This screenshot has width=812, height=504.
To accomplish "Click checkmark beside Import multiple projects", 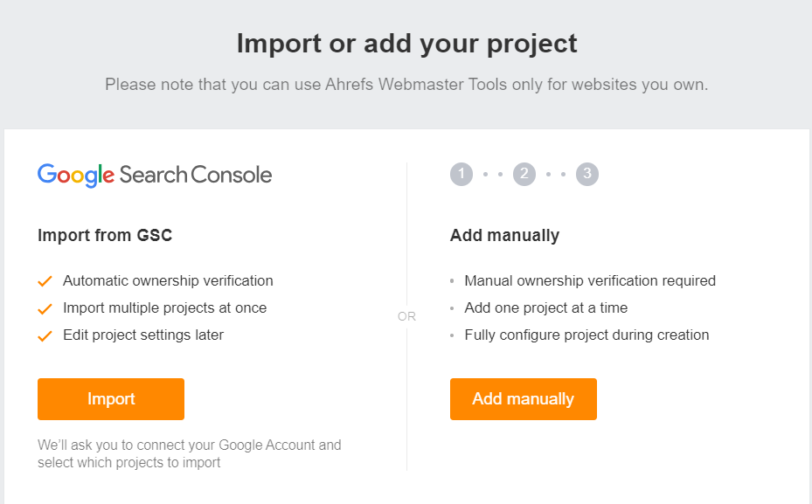I will tap(45, 308).
